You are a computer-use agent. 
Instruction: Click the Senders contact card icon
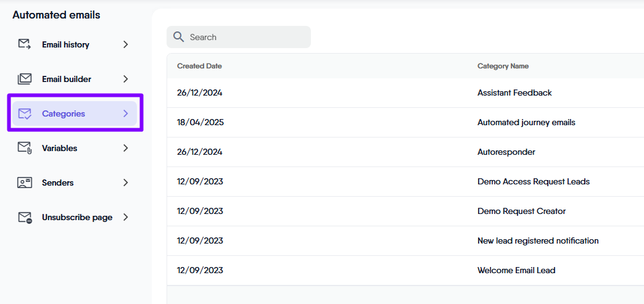coord(25,183)
